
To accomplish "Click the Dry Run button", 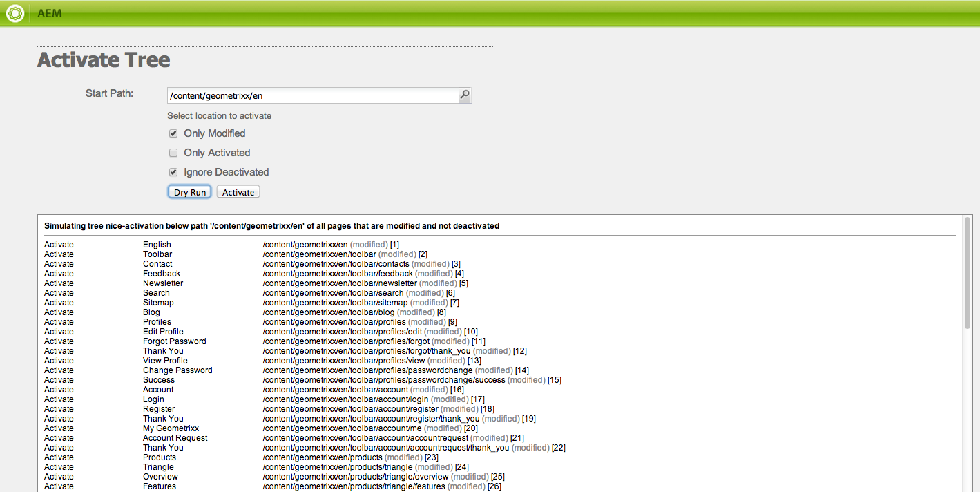I will coord(190,192).
